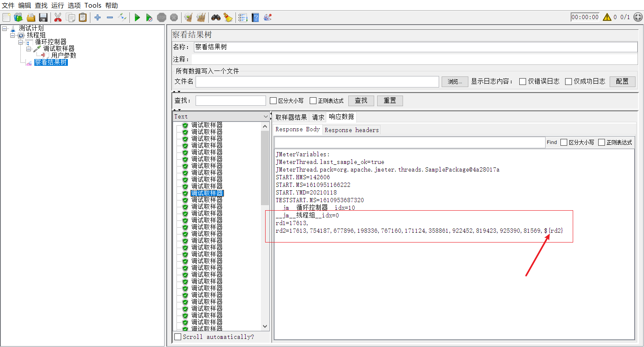Switch to the Response headers tab
This screenshot has height=347, width=644.
pos(350,130)
